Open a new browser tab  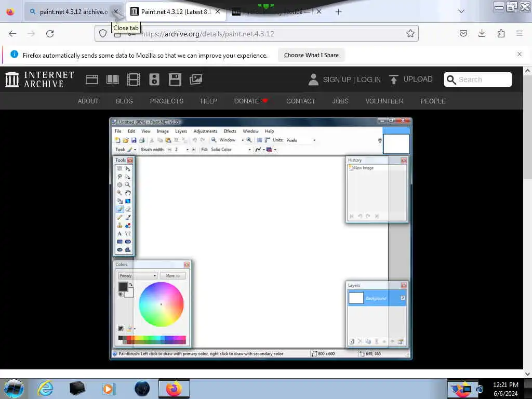pos(338,12)
